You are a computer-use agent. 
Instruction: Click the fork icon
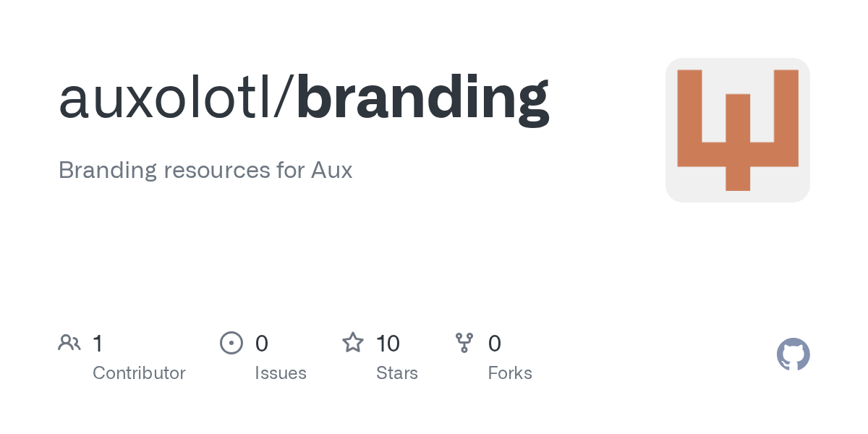[464, 342]
